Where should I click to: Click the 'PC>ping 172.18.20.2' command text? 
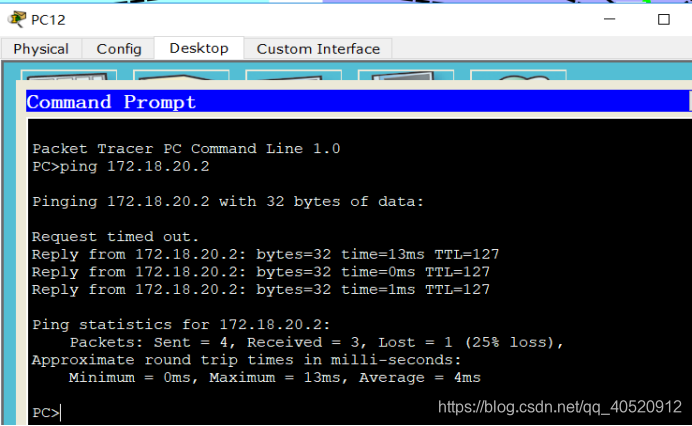121,166
